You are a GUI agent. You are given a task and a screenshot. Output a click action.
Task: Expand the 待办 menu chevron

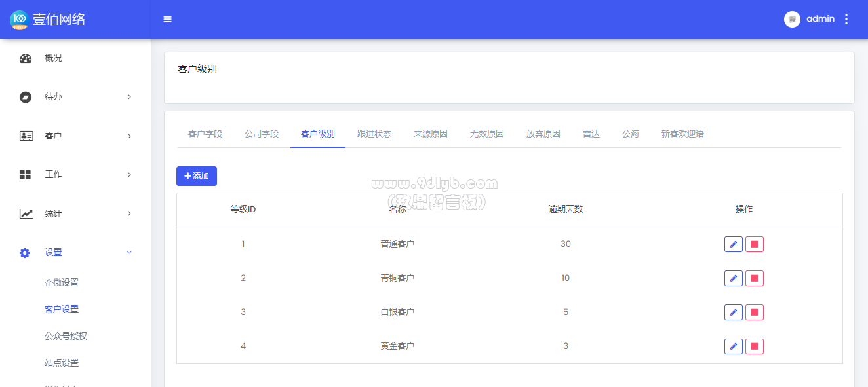(129, 97)
